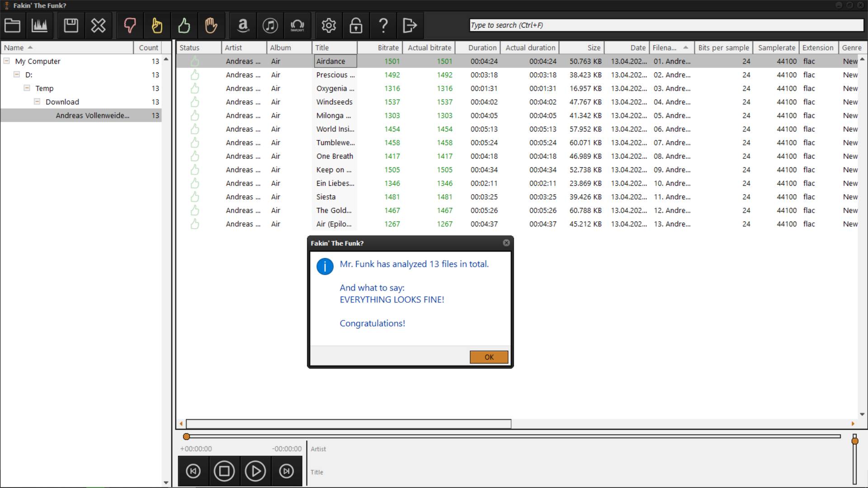868x488 pixels.
Task: Click the exit door arrow icon
Action: (410, 25)
